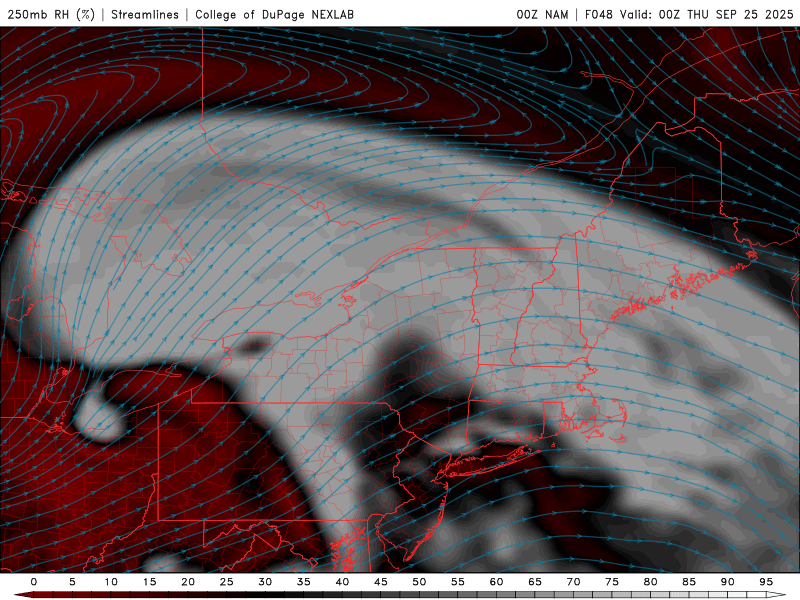The width and height of the screenshot is (800, 600).
Task: Click the colorbar label '15'
Action: (x=149, y=582)
